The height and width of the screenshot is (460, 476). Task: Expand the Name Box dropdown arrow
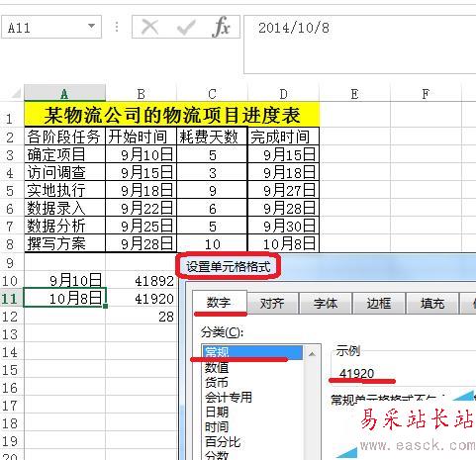92,26
